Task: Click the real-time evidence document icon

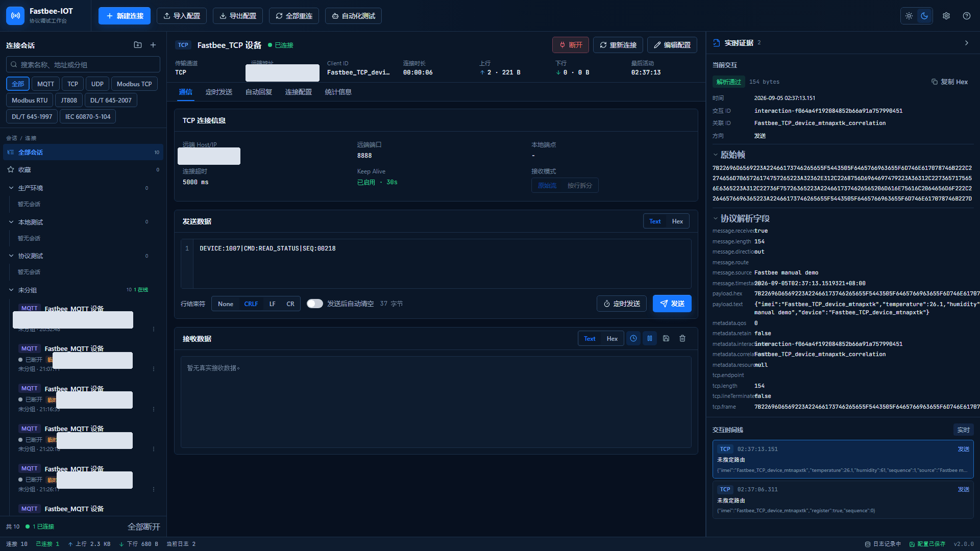Action: tap(717, 43)
